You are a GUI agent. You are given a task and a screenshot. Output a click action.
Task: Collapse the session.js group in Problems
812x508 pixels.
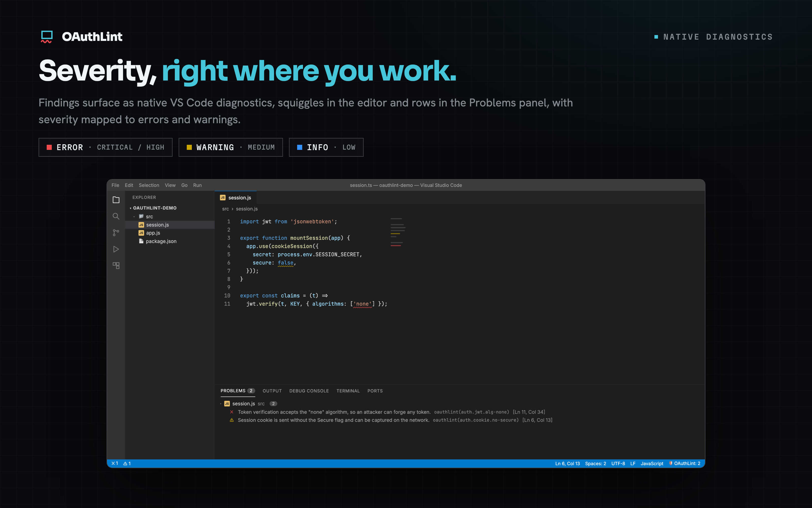(221, 404)
